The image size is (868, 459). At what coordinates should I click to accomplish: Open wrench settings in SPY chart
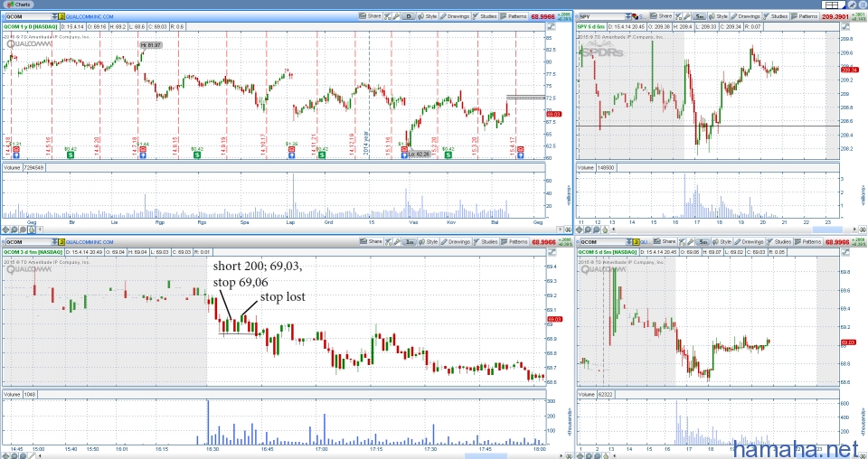pyautogui.click(x=686, y=16)
